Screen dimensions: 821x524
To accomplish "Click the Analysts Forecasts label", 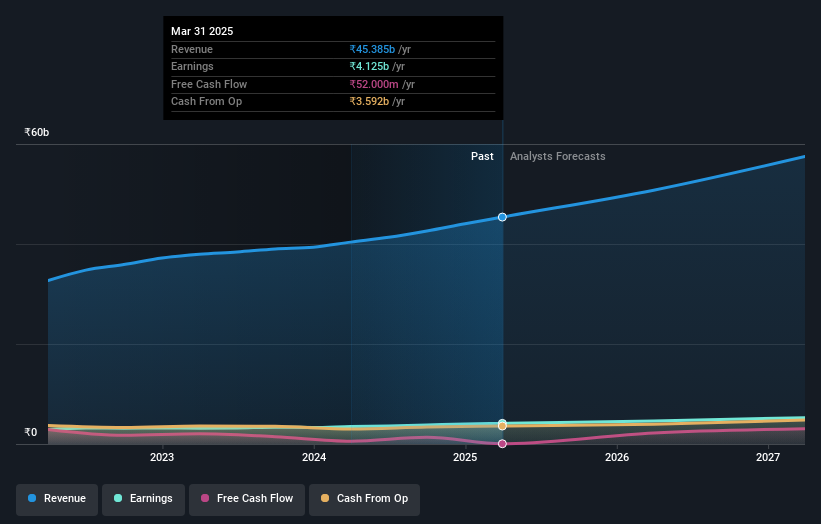I will (558, 156).
